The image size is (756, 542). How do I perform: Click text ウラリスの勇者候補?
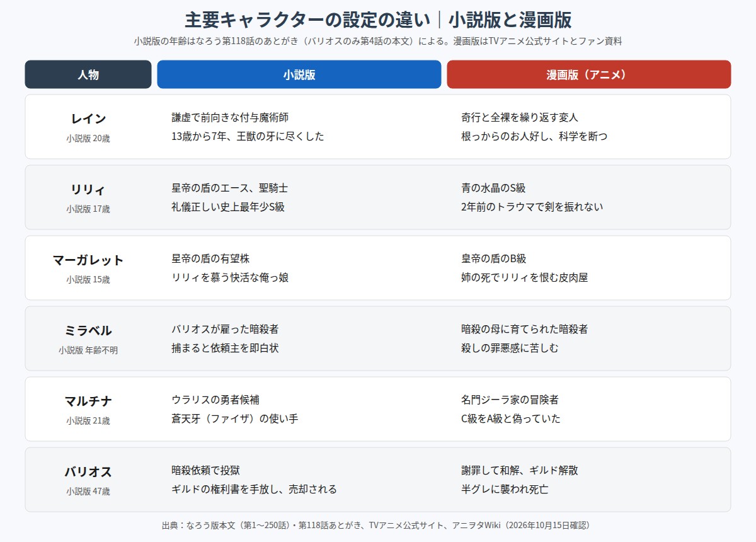pyautogui.click(x=215, y=400)
